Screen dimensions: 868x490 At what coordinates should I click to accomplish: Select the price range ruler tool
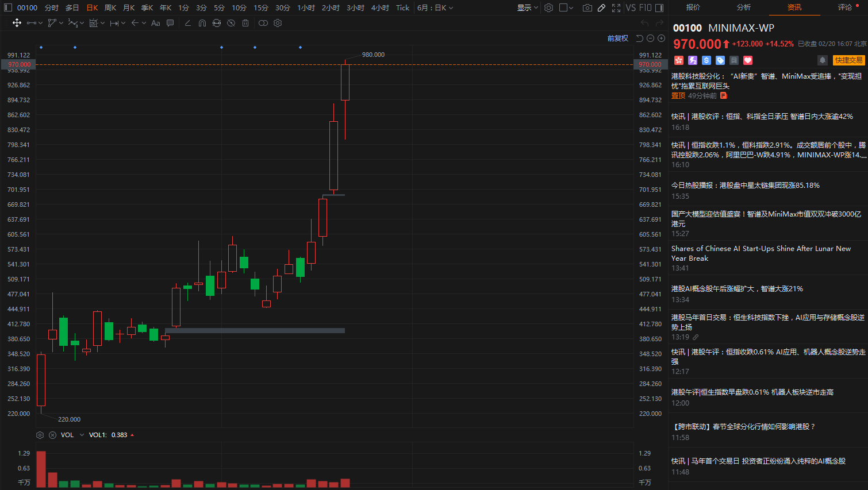click(x=114, y=23)
